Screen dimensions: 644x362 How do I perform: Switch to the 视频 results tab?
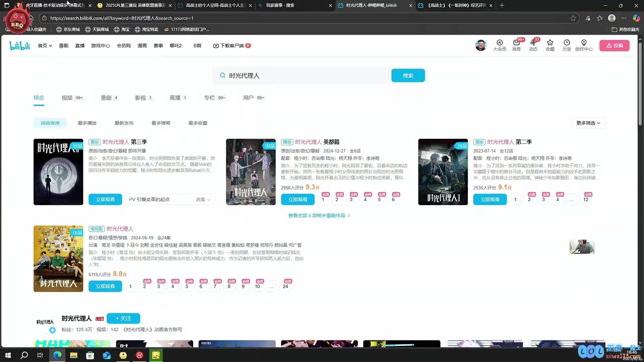[x=72, y=98]
